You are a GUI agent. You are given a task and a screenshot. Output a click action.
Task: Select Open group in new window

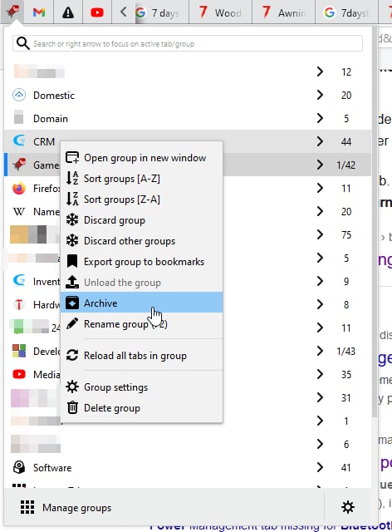[142, 158]
